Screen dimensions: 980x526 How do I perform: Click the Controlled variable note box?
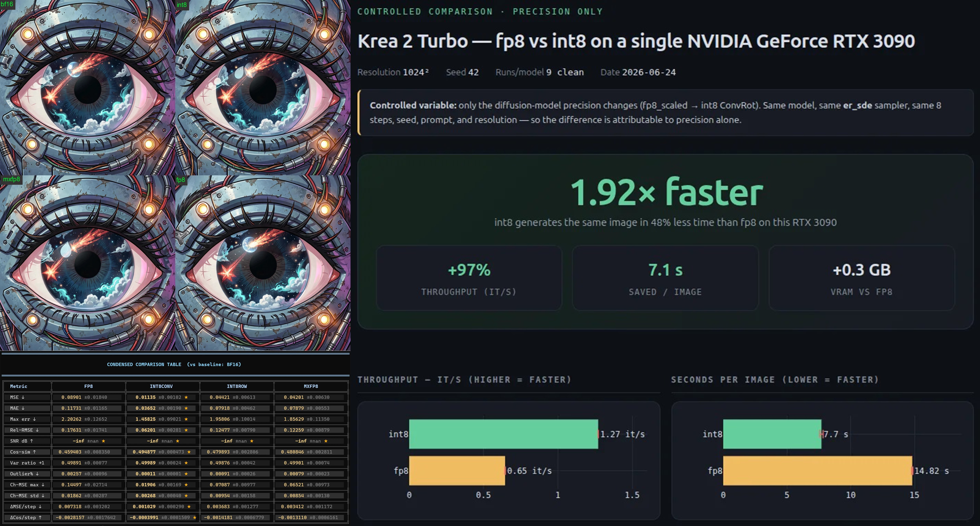tap(665, 113)
